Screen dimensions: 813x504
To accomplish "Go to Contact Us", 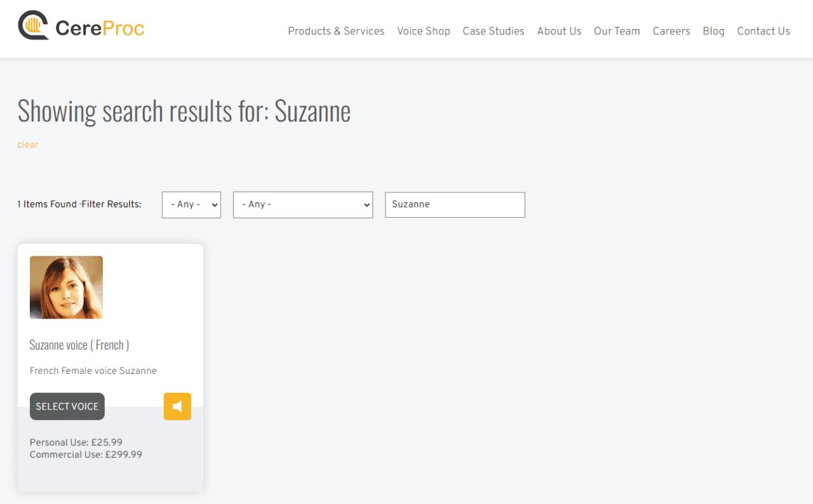I will 763,31.
